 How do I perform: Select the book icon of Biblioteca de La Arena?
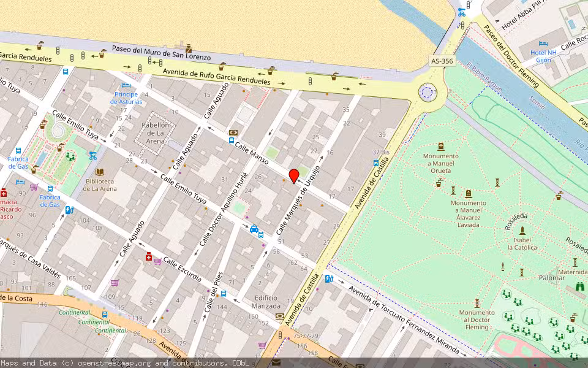(99, 172)
